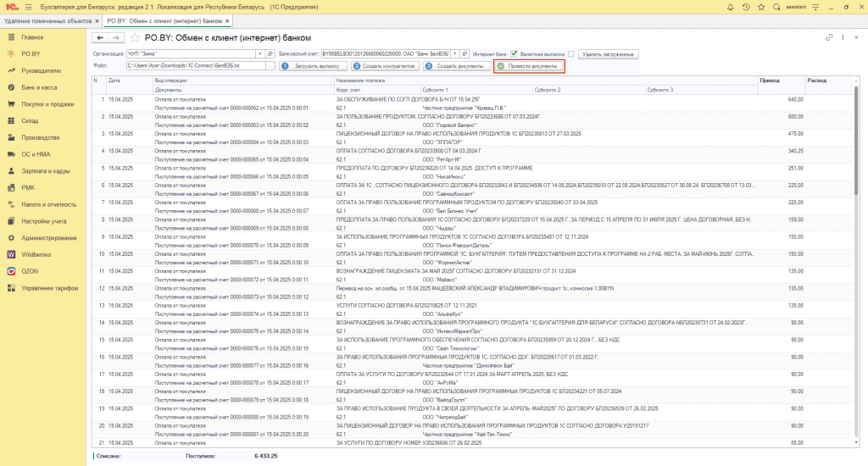Open the Банк и касса section
Screen dimensions: 868x466
pyautogui.click(x=39, y=87)
